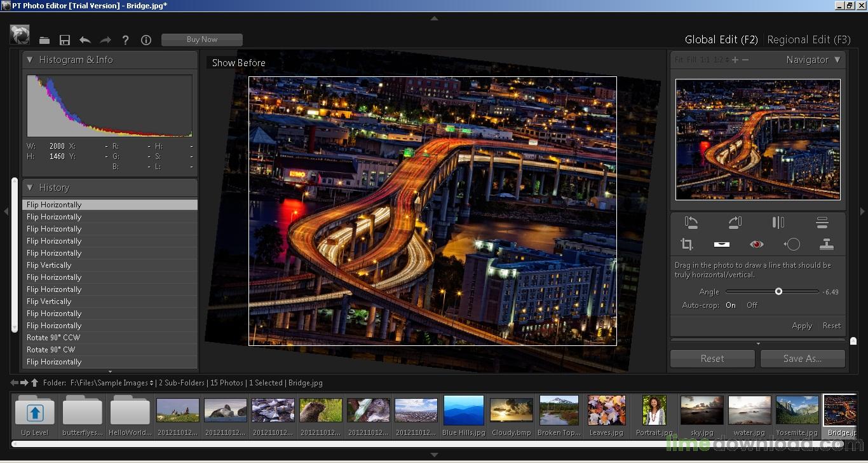Click the save floppy disk icon
The height and width of the screenshot is (463, 868).
tap(65, 40)
